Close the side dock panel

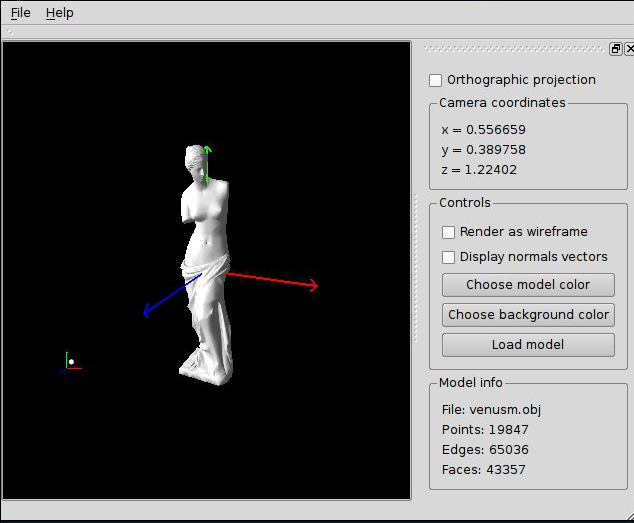629,49
